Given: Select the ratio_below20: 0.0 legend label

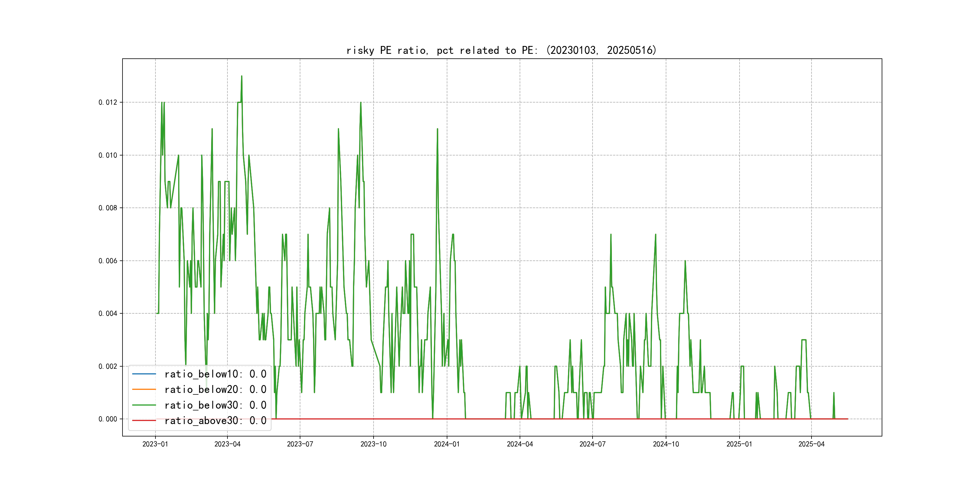Looking at the screenshot, I should [215, 389].
